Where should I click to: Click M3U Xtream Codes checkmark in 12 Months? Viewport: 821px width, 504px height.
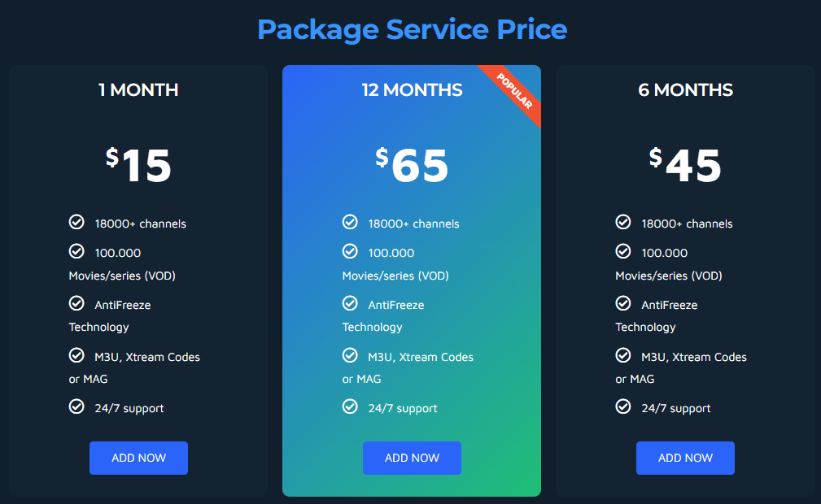tap(350, 355)
